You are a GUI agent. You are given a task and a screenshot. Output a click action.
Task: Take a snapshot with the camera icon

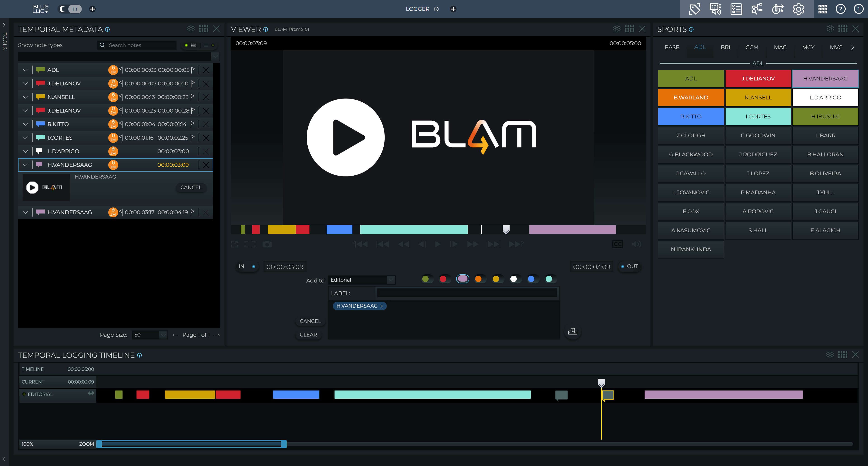(x=267, y=244)
